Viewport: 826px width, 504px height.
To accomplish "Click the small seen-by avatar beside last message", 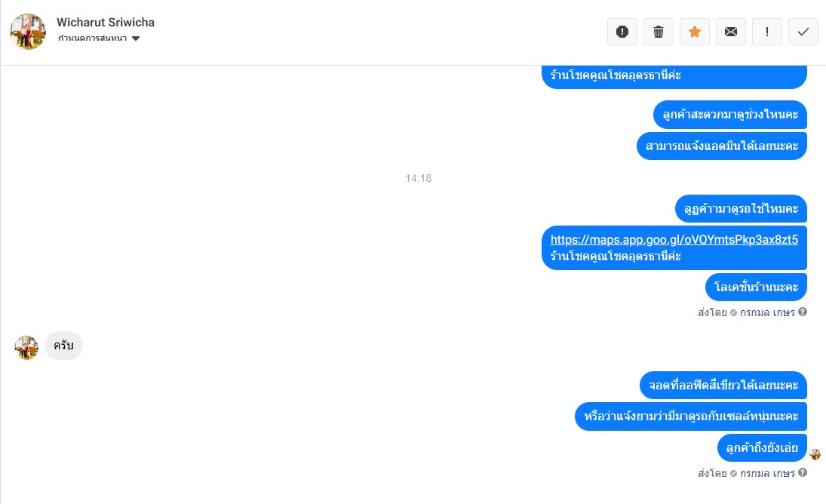I will (x=815, y=454).
